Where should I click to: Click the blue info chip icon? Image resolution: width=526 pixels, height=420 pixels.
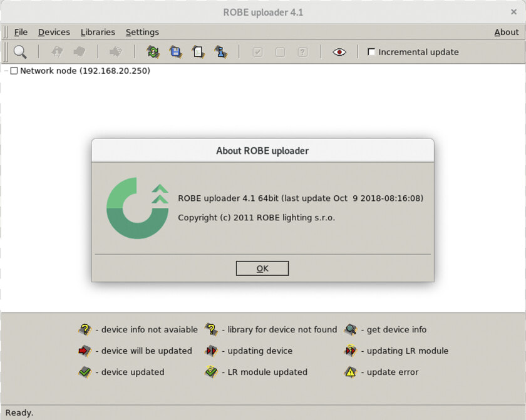coord(220,52)
